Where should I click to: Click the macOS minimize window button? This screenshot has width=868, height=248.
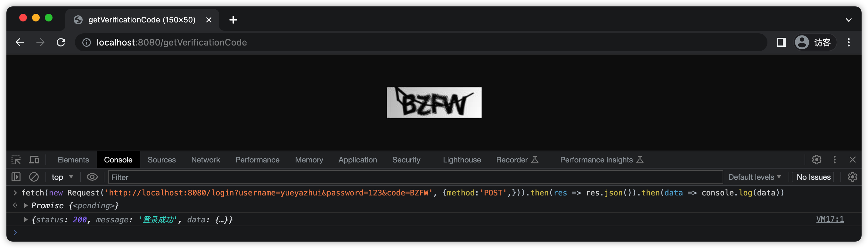click(x=36, y=18)
